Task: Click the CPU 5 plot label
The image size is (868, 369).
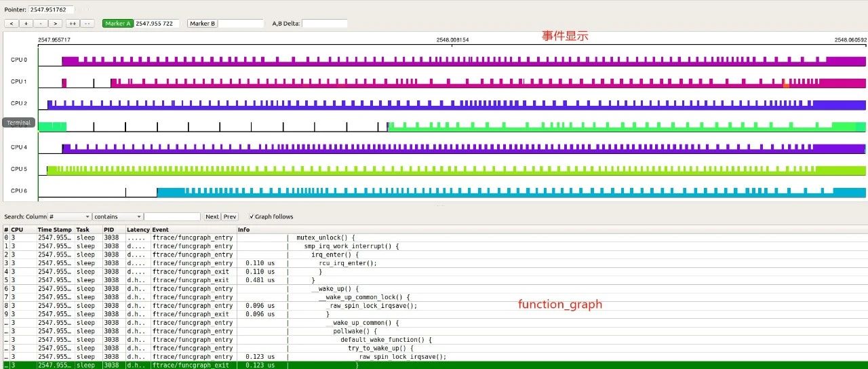Action: pos(19,169)
